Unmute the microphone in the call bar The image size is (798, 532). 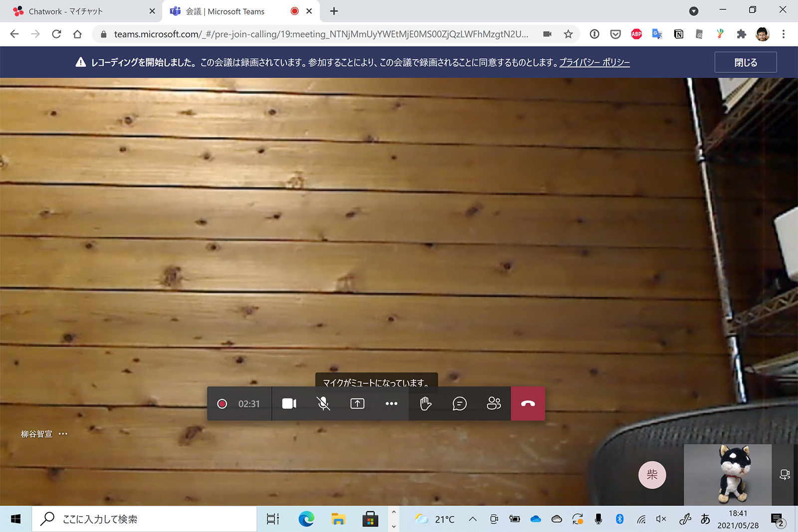[x=324, y=403]
